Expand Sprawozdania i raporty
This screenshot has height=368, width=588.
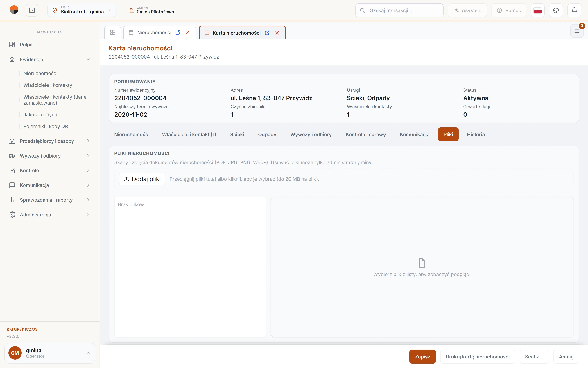click(x=50, y=200)
